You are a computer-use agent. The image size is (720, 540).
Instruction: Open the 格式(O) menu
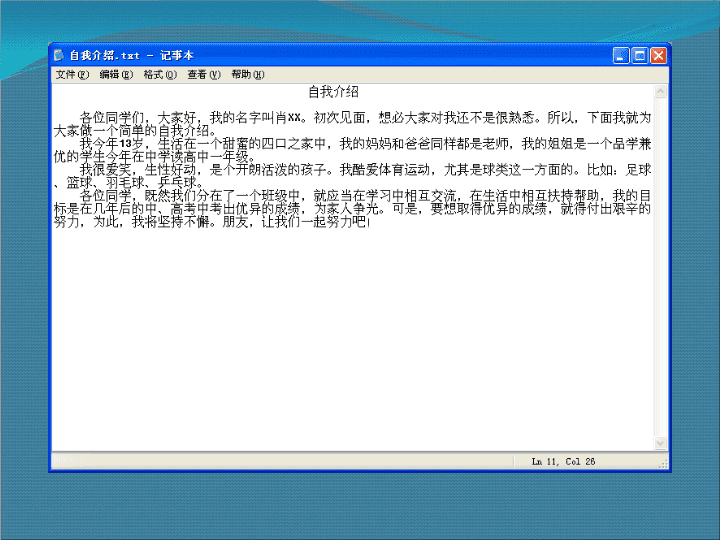click(x=160, y=74)
